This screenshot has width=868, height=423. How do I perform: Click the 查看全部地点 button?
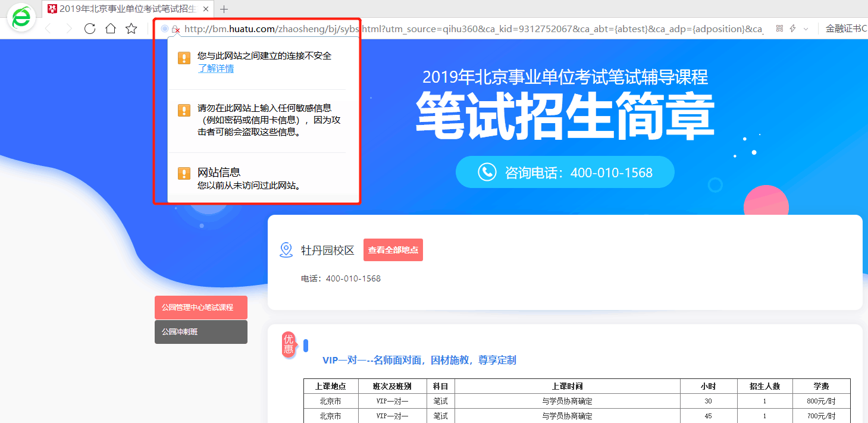[x=393, y=250]
